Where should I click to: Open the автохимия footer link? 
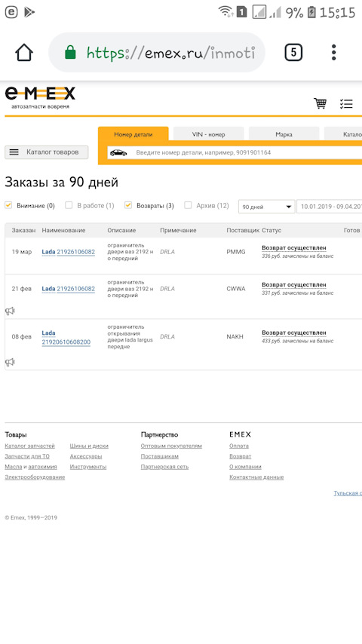pyautogui.click(x=42, y=467)
